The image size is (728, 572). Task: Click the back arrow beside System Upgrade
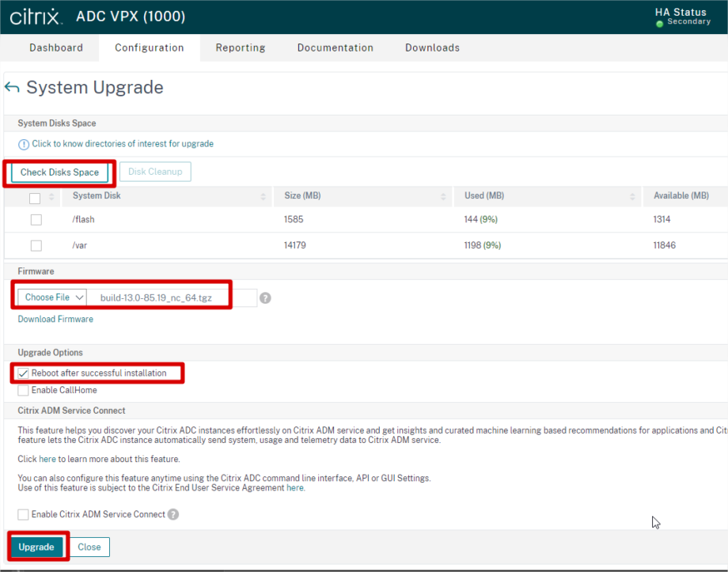click(11, 87)
